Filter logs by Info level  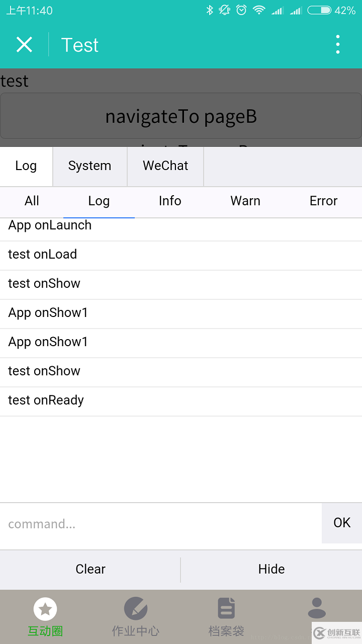pos(170,201)
